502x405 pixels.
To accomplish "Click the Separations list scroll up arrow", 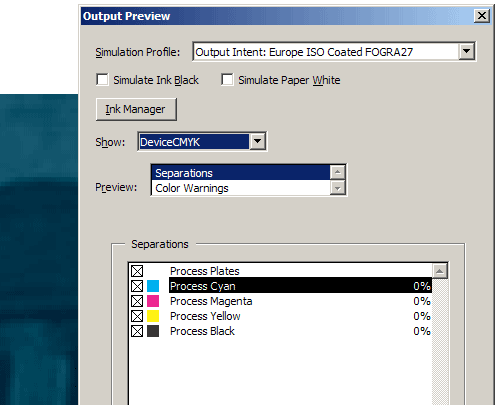I will pyautogui.click(x=440, y=271).
